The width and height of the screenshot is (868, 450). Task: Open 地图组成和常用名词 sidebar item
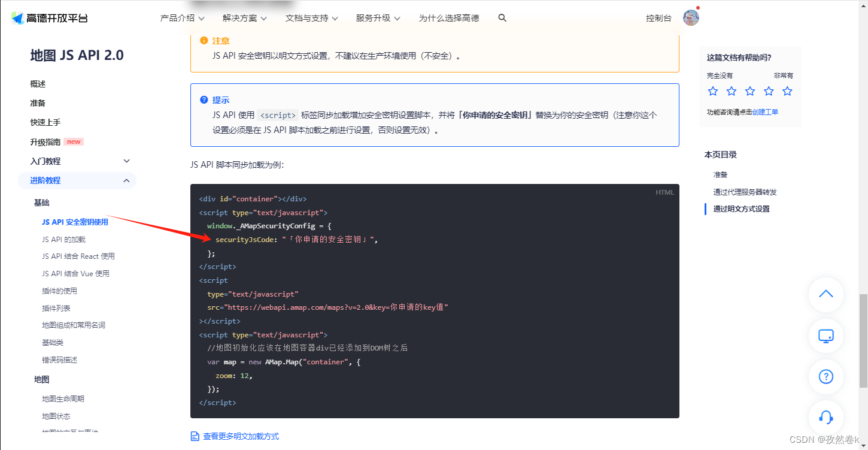point(73,325)
